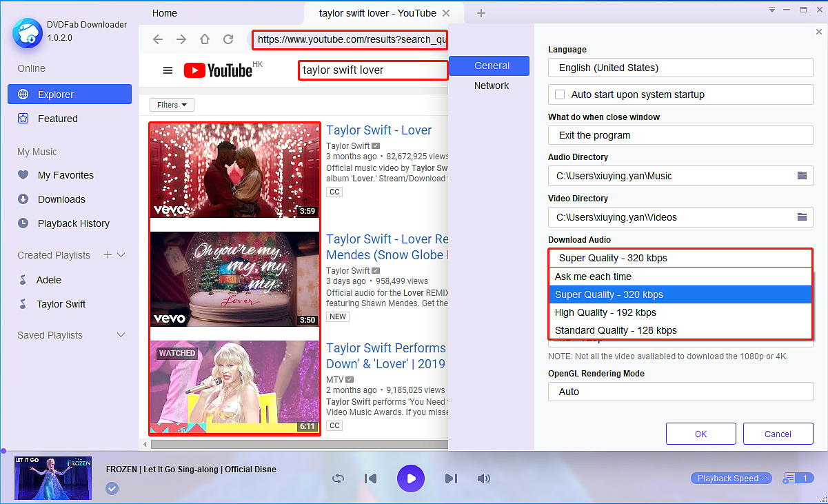Reload the page with the refresh icon

coord(228,39)
